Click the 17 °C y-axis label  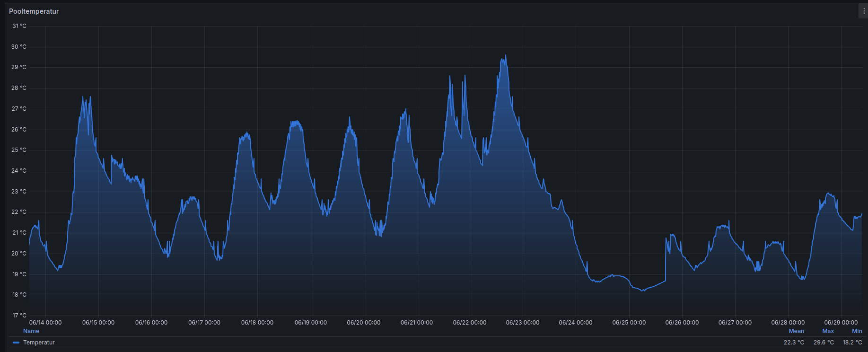[x=19, y=316]
